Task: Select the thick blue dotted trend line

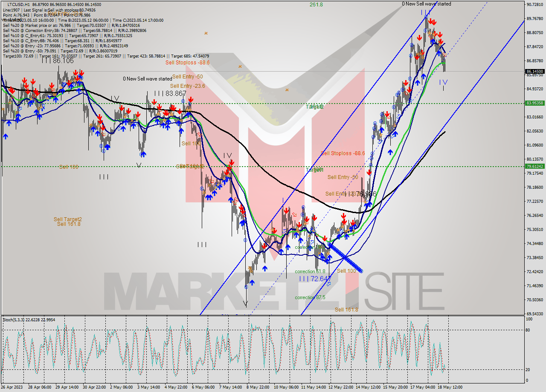Action: [x=346, y=257]
